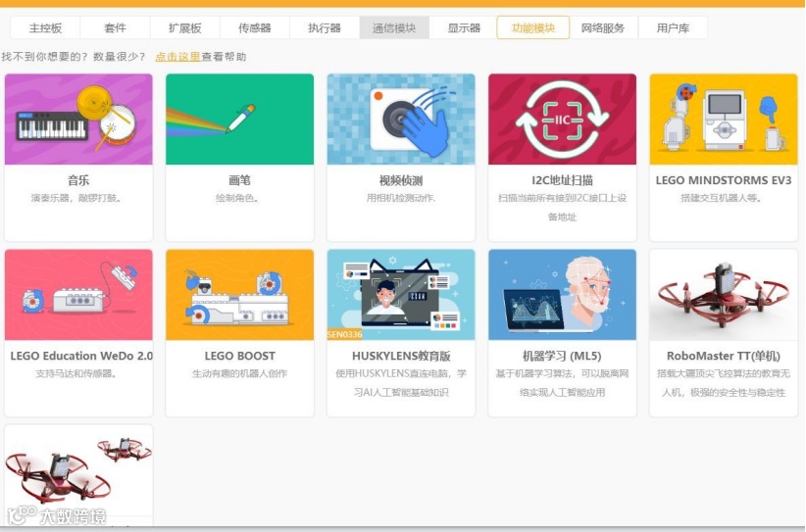Select the RoboMaster TT(单机) drone image

(724, 295)
